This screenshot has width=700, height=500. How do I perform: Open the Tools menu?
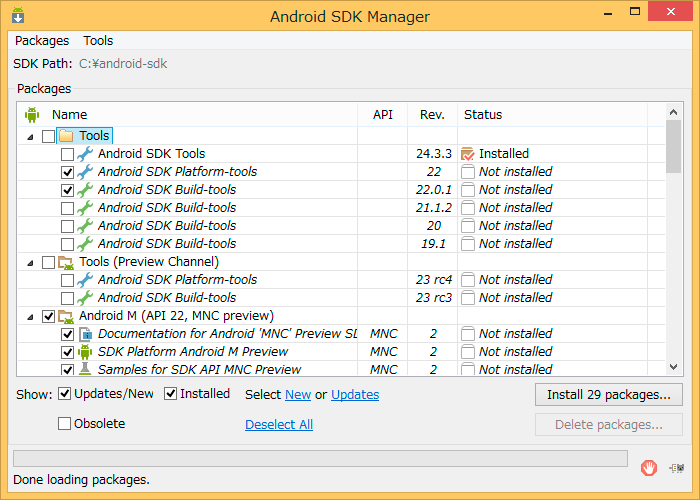click(98, 41)
